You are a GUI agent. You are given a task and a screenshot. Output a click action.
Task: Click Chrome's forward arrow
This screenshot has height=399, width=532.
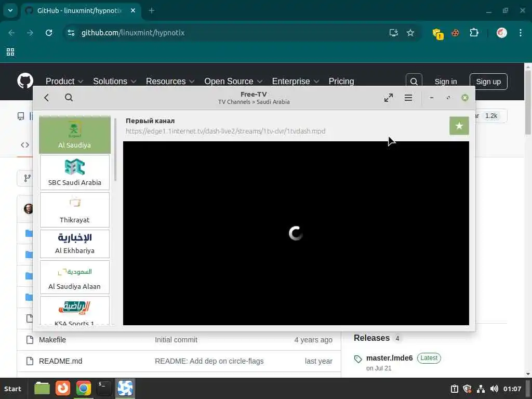tap(30, 33)
